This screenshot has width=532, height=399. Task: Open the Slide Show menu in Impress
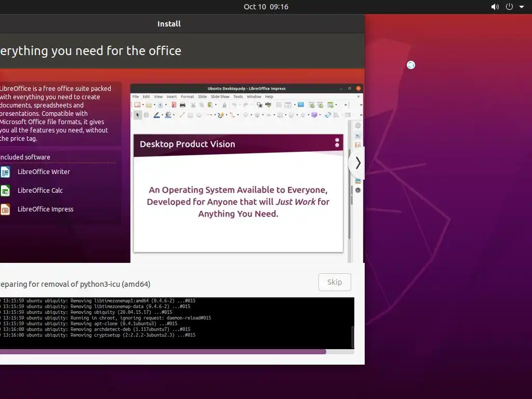click(x=220, y=97)
